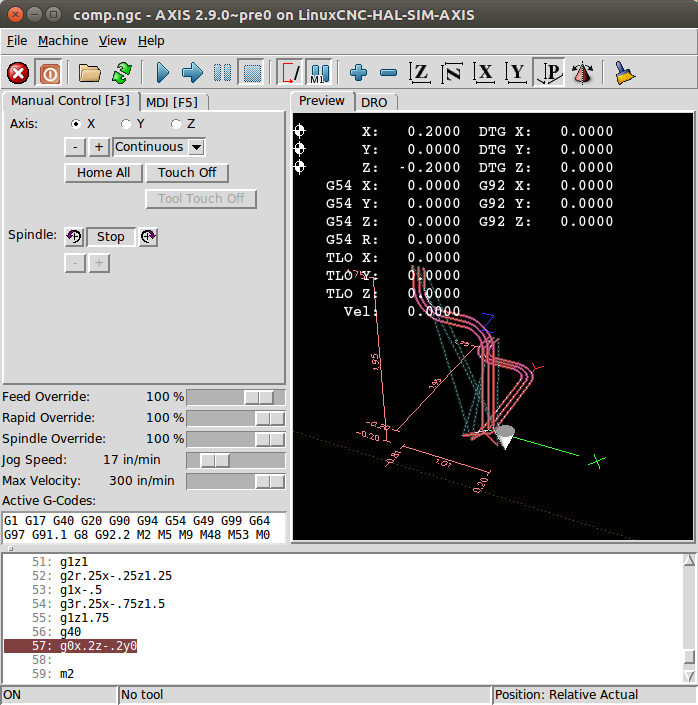
Task: Open the Help menu
Action: point(151,41)
